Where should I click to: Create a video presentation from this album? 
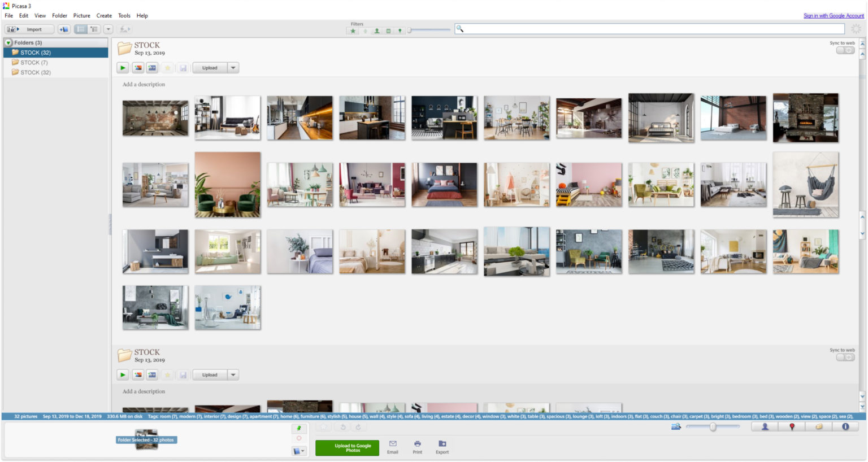[151, 68]
